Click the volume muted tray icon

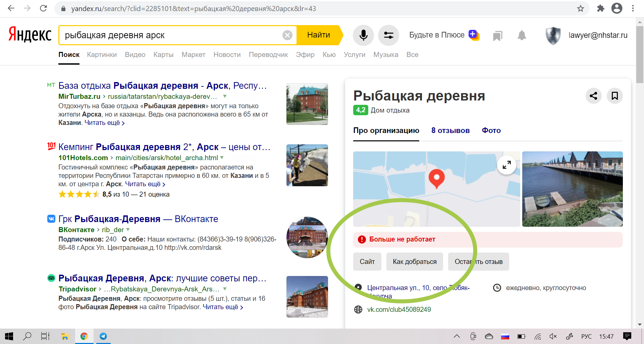point(553,336)
